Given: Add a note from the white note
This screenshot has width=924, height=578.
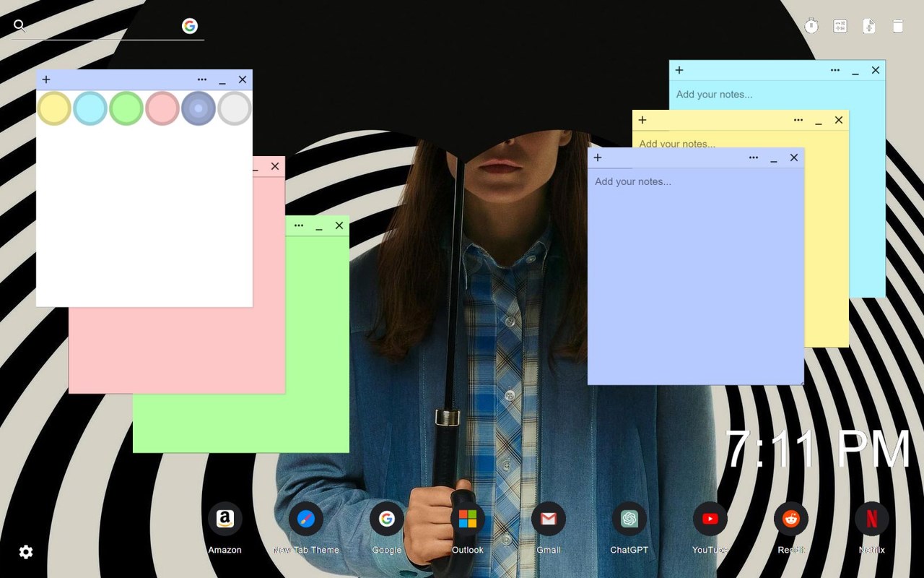Looking at the screenshot, I should point(46,79).
